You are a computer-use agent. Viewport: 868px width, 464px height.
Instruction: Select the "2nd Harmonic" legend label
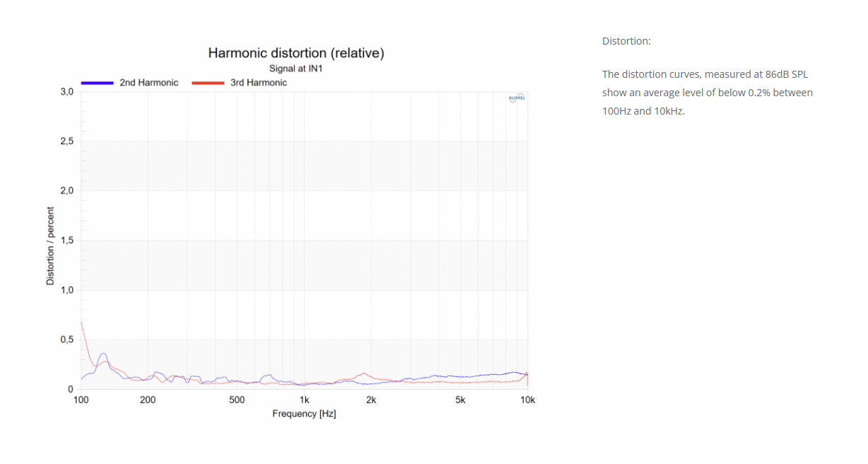(148, 83)
